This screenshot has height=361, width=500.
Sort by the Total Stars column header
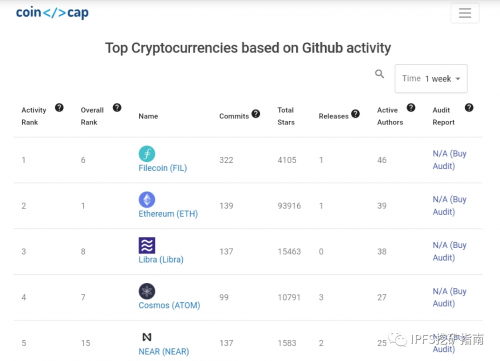(286, 116)
